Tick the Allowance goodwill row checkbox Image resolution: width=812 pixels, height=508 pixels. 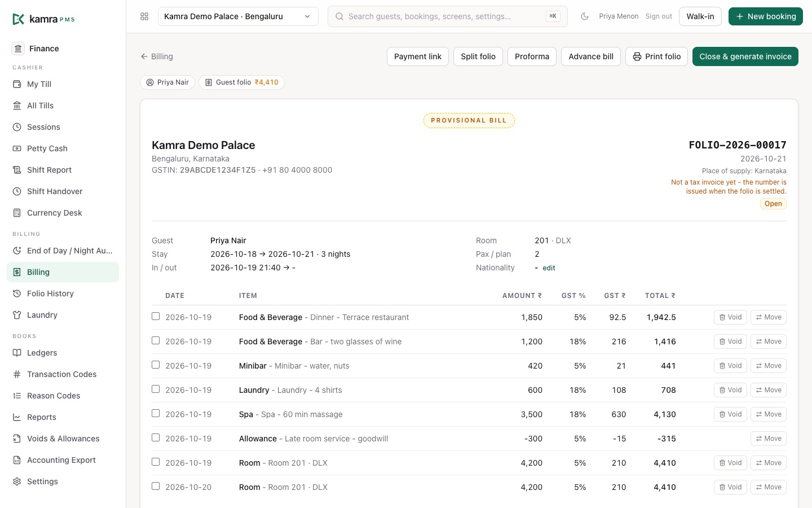point(156,438)
